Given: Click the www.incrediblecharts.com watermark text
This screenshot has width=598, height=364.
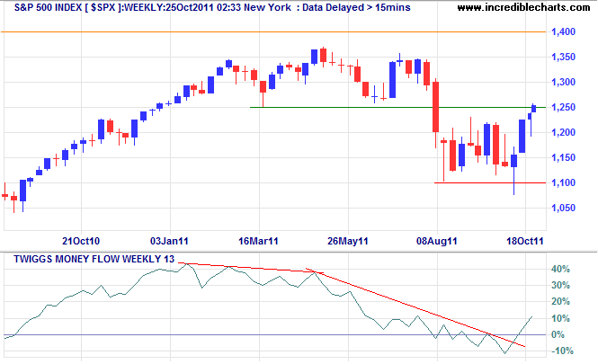Looking at the screenshot, I should pos(523,7).
